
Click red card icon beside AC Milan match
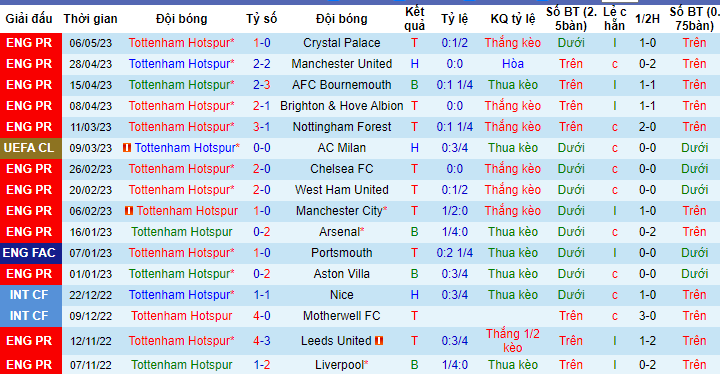tap(127, 148)
